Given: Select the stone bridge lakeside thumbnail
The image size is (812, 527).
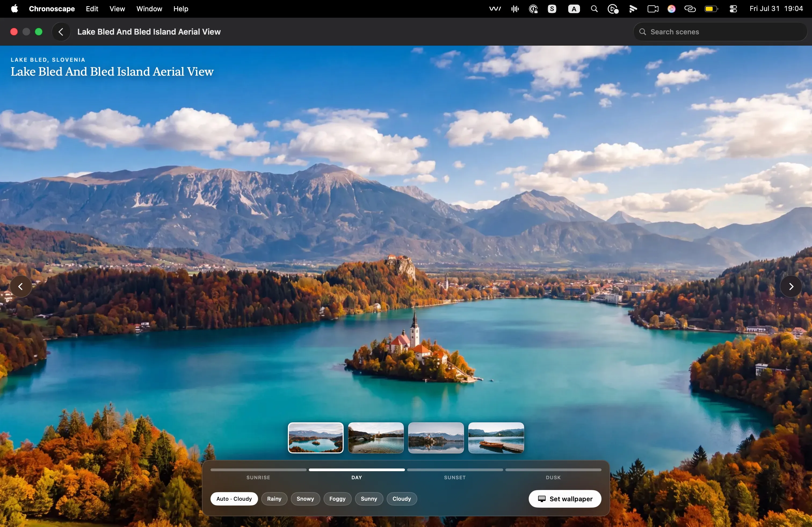Looking at the screenshot, I should pos(376,438).
